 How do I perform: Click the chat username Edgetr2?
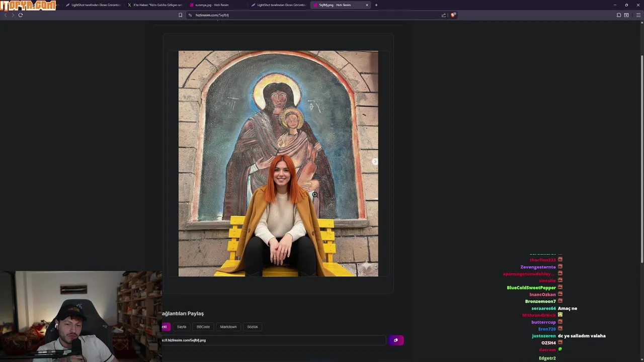click(547, 358)
